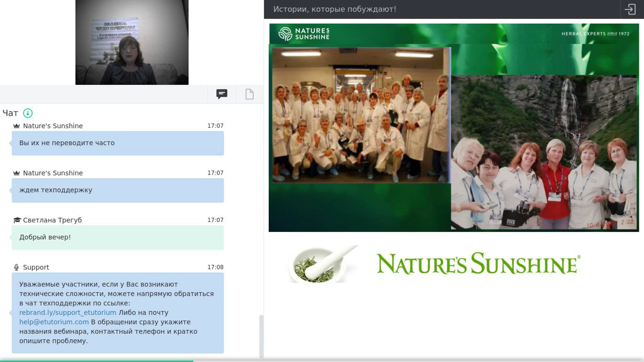Click the green Nature's Sunshine banner below slide
This screenshot has width=644, height=362.
pyautogui.click(x=478, y=264)
